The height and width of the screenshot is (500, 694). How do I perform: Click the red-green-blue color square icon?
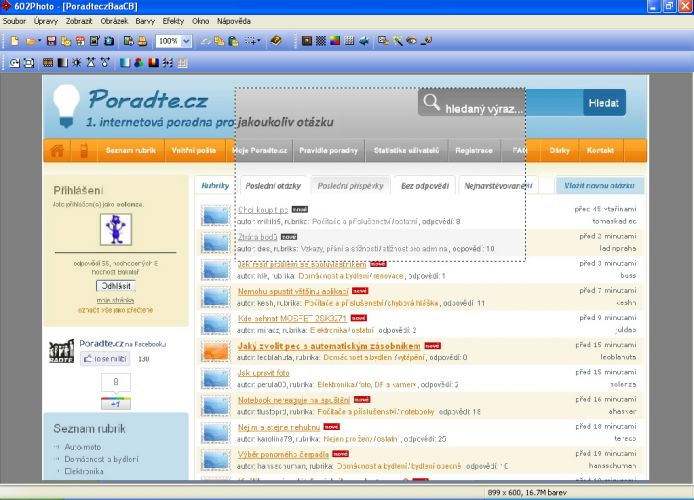335,41
